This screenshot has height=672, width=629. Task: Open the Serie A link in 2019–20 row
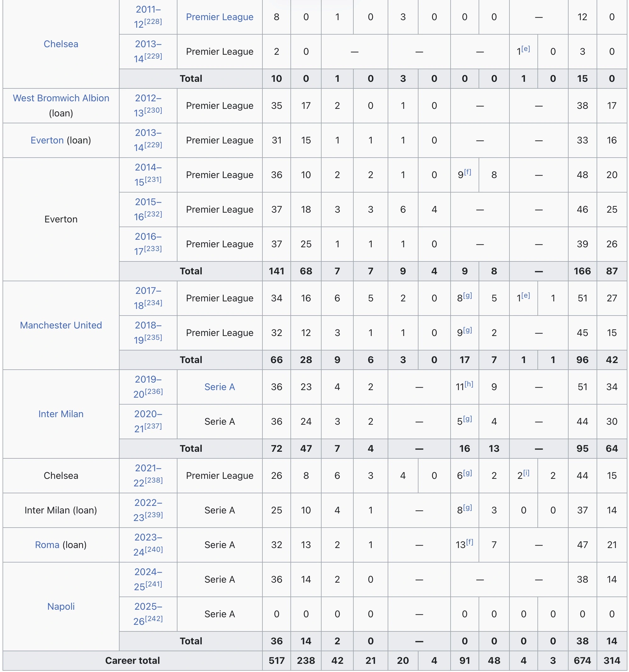pyautogui.click(x=220, y=387)
